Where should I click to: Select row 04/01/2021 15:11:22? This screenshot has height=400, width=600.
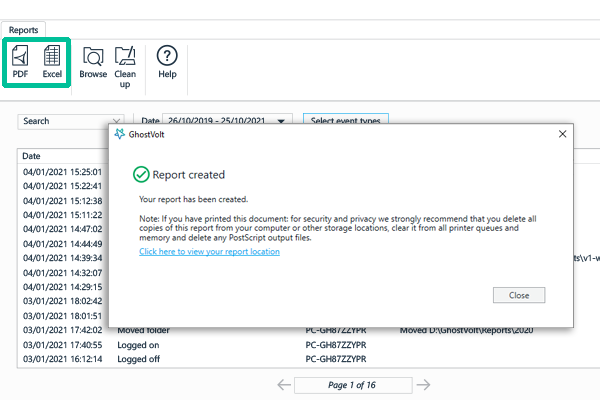click(x=62, y=215)
